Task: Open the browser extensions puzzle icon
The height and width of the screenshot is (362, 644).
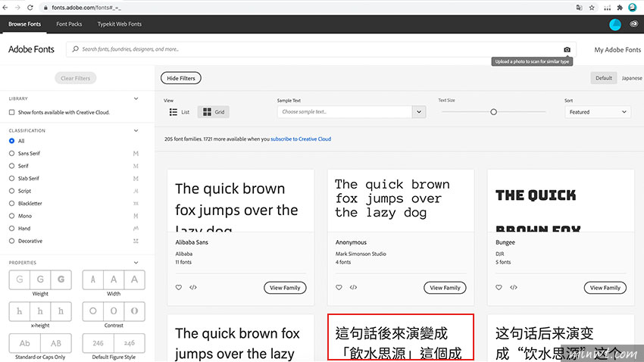Action: (620, 8)
